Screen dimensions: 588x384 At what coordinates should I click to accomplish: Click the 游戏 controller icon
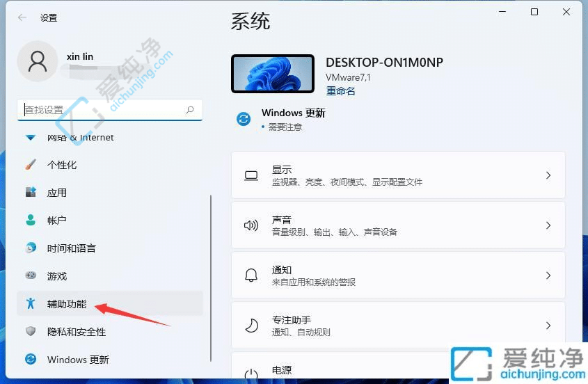point(31,275)
